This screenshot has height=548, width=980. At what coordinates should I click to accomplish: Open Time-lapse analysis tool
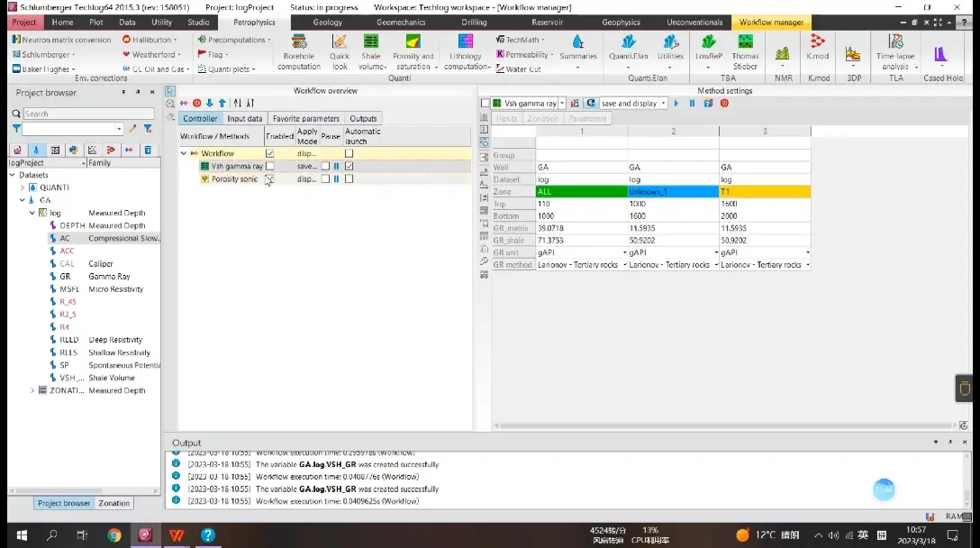[x=895, y=52]
